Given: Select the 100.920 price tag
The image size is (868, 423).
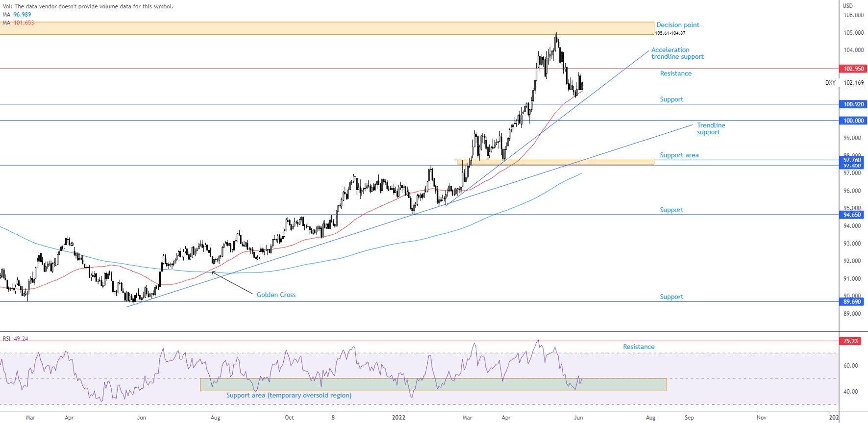Looking at the screenshot, I should tap(853, 104).
